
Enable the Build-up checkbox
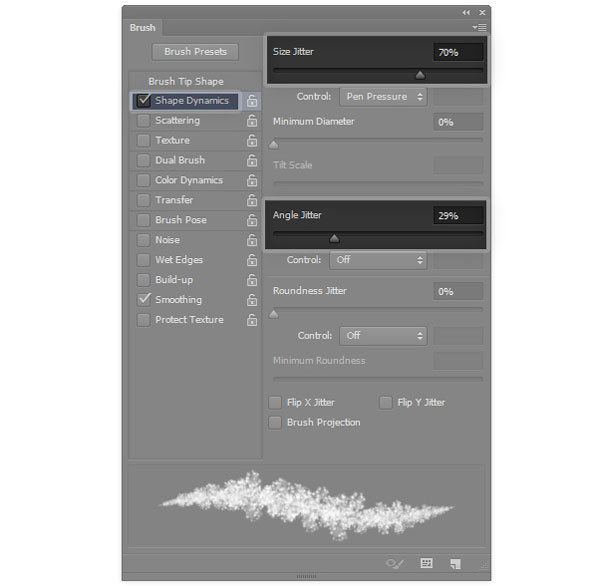pyautogui.click(x=143, y=280)
